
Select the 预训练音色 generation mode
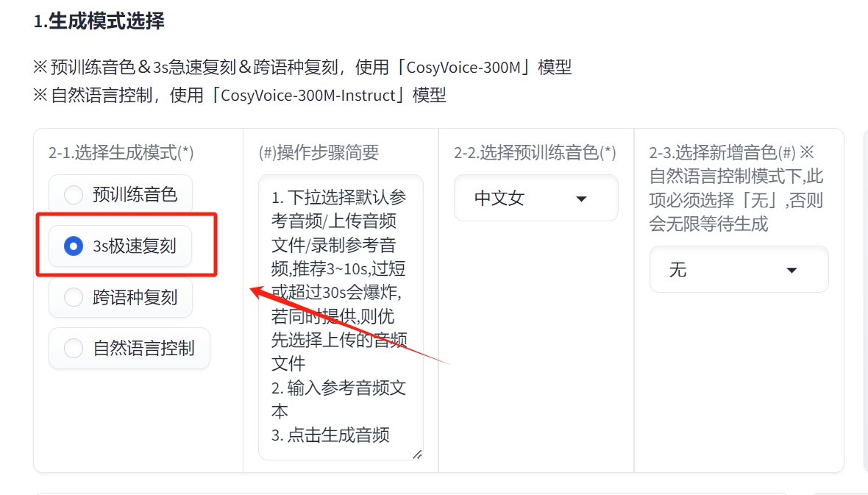(120, 194)
